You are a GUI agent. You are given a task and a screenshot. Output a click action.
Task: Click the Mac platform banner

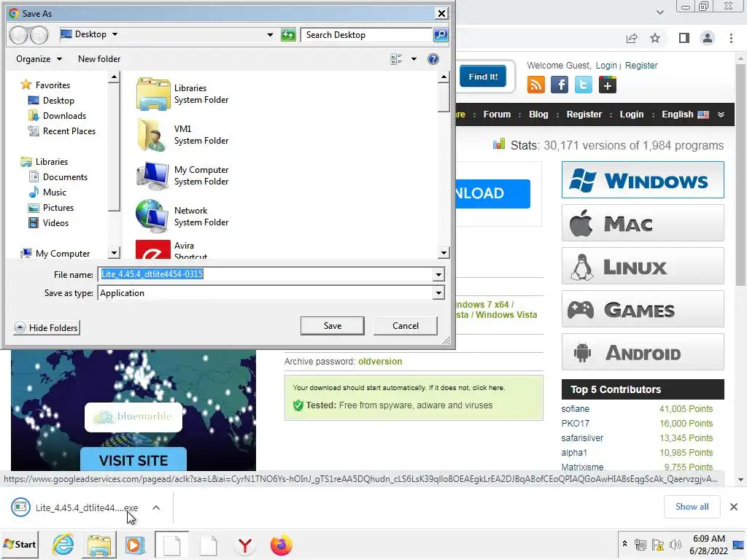pyautogui.click(x=643, y=223)
